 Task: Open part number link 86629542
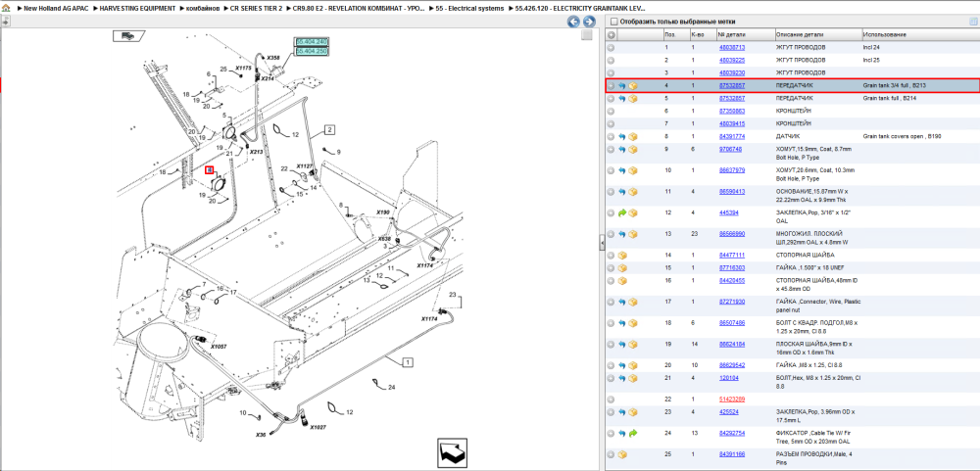(x=731, y=365)
